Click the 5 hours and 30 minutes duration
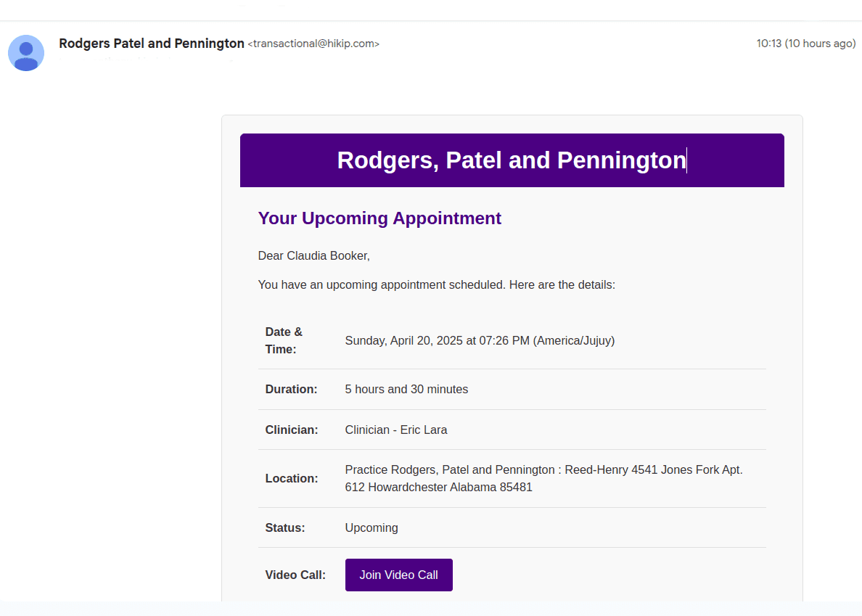 (x=406, y=389)
